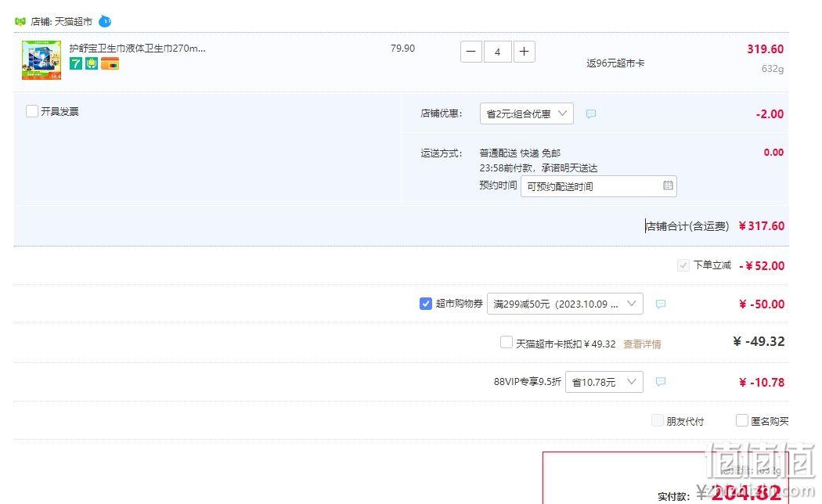Check the 天猫超市卡抵扣 checkbox
The height and width of the screenshot is (504, 822).
506,342
